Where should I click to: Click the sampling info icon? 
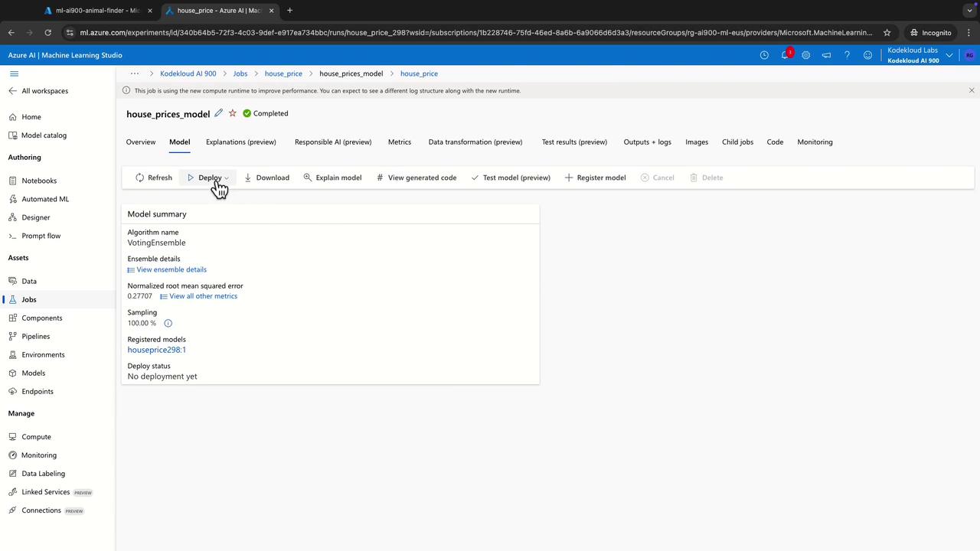(168, 323)
